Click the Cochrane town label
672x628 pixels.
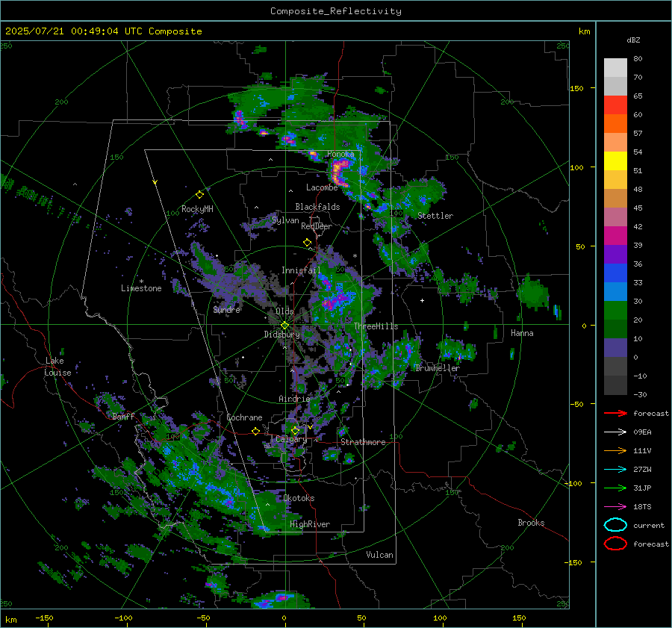[x=244, y=417]
